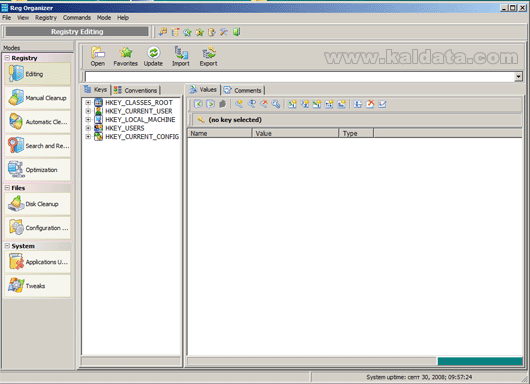530x384 pixels.
Task: Open the Configuration files mode
Action: coord(38,228)
